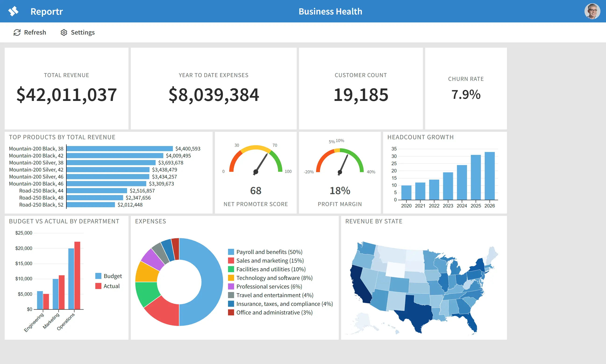Click the Net Promoter Score value 68

coord(256,191)
